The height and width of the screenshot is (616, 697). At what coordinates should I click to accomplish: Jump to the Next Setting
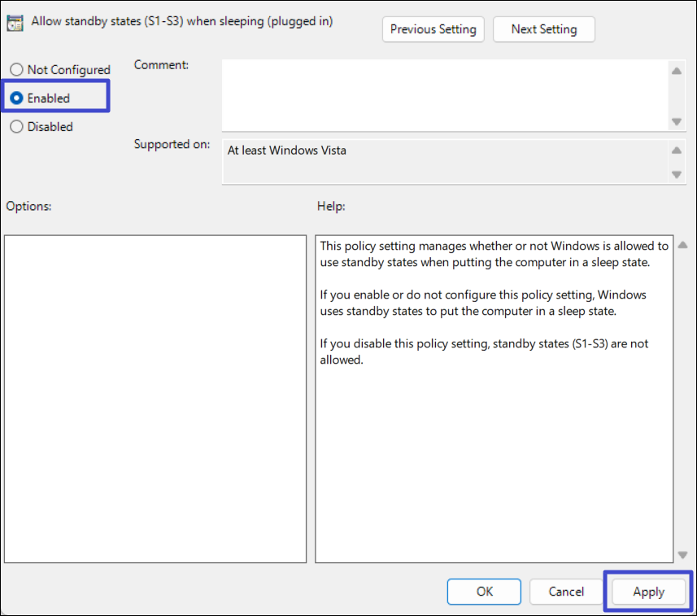543,29
